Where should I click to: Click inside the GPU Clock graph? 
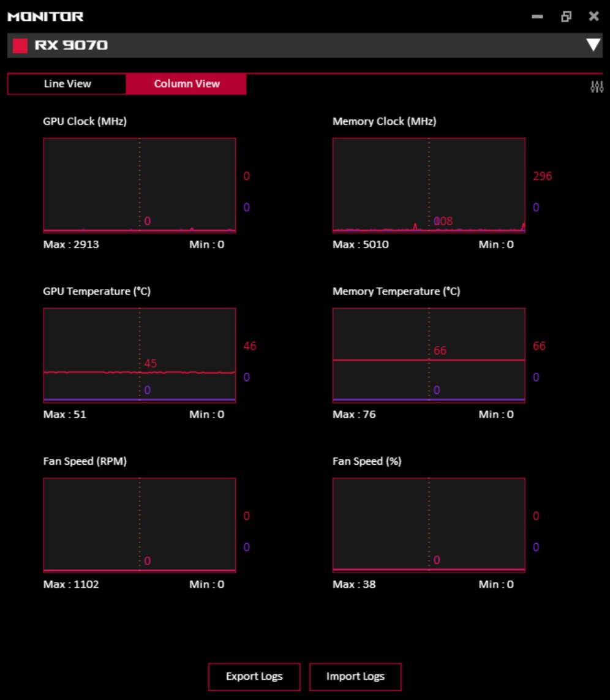point(140,185)
